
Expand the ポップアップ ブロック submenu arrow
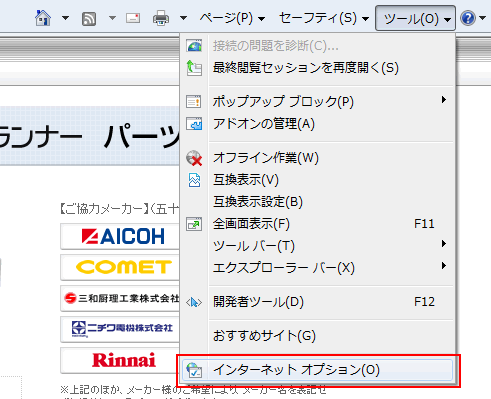pos(443,100)
